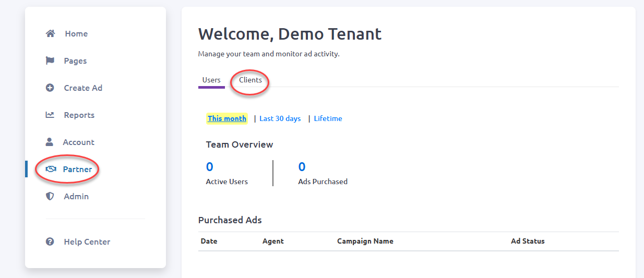Open the Help Center link
Viewport: 644px width, 278px height.
87,241
